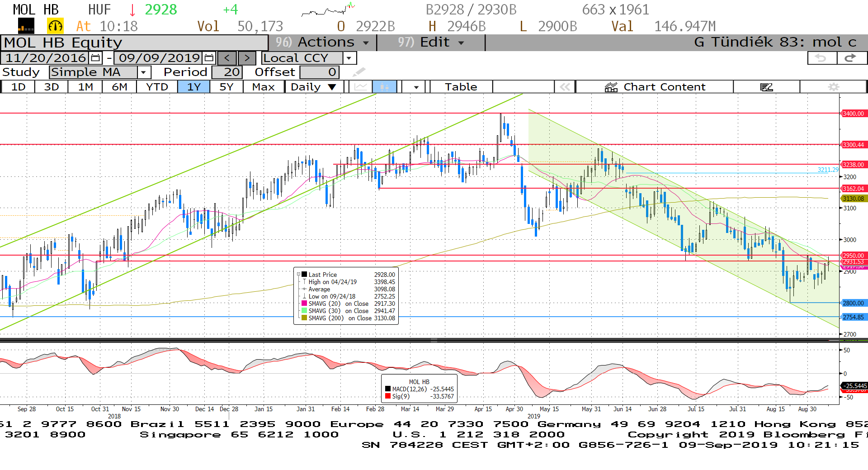Image resolution: width=868 pixels, height=470 pixels.
Task: Click the -25.5445 MACD axis label
Action: pos(854,386)
